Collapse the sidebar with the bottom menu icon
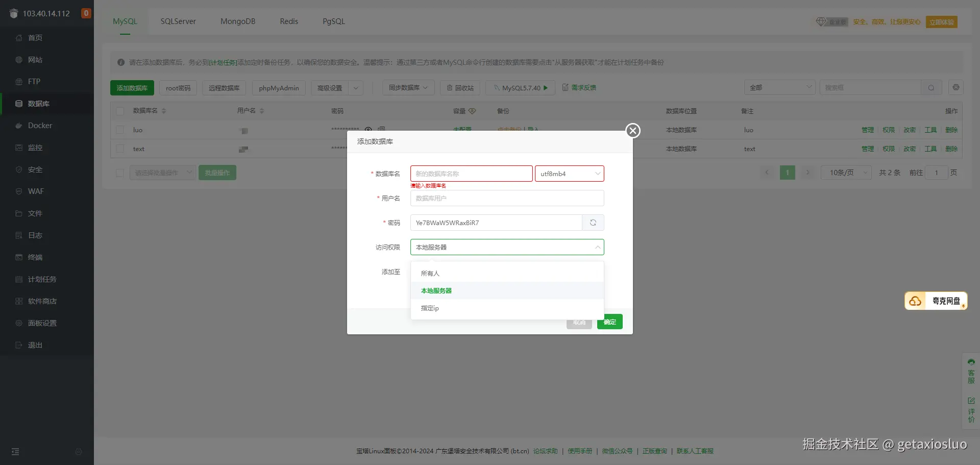The image size is (980, 465). pos(15,452)
